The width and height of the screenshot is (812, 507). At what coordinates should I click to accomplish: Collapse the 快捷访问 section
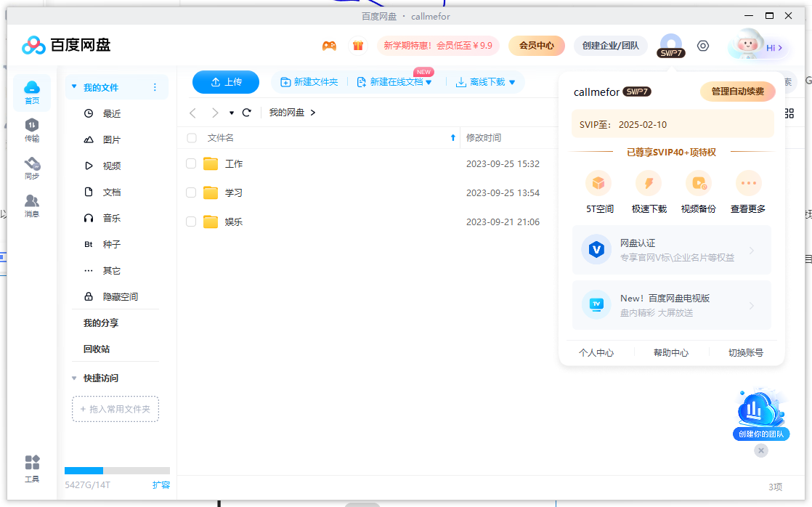click(74, 378)
